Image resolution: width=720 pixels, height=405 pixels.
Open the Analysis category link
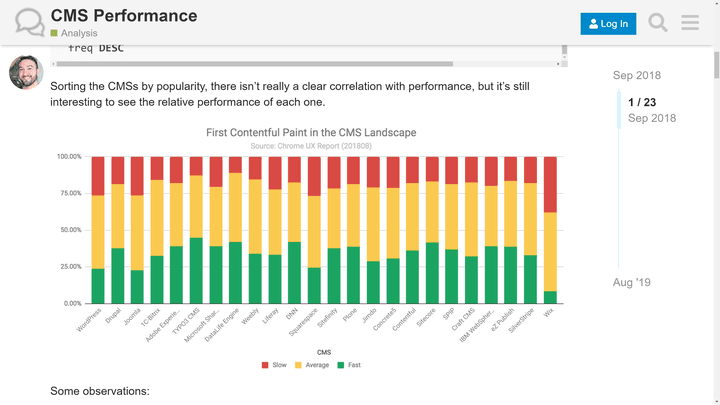[x=79, y=33]
